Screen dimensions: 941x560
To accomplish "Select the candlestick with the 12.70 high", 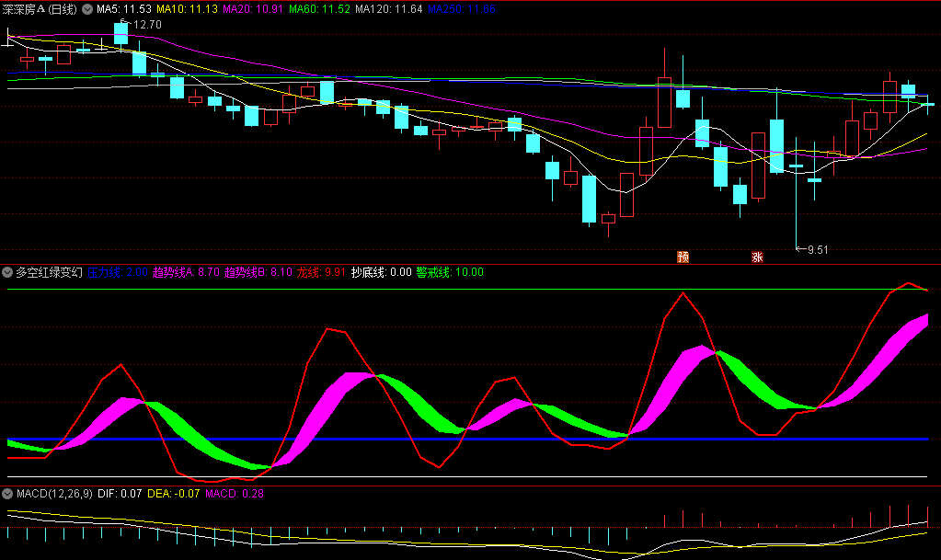I will coord(120,34).
